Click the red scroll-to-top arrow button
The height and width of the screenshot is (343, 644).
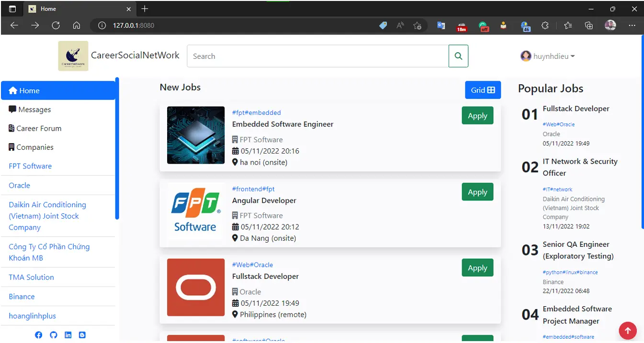point(628,330)
